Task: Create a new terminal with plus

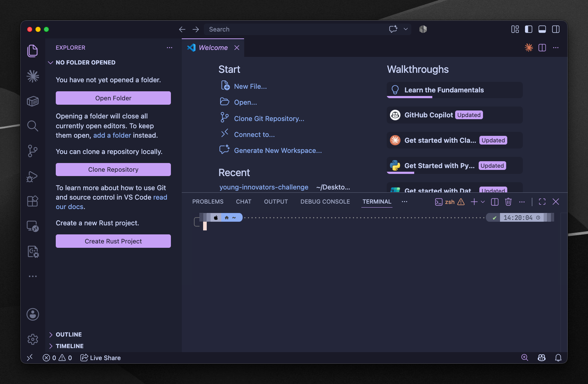Action: point(474,202)
